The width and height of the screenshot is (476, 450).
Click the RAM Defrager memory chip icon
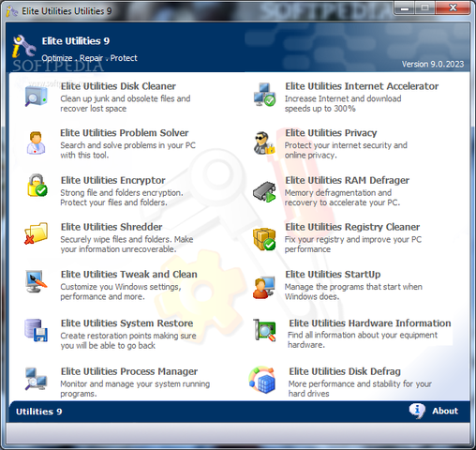(x=264, y=191)
